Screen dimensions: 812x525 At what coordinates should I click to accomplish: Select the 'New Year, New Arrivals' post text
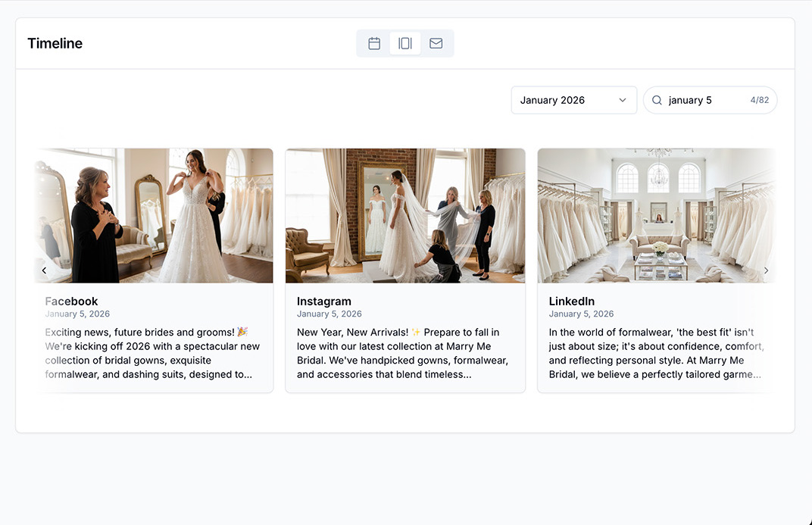pyautogui.click(x=402, y=353)
